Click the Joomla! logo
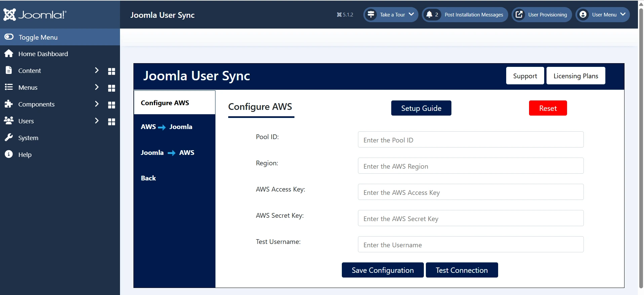Image resolution: width=644 pixels, height=295 pixels. click(35, 14)
